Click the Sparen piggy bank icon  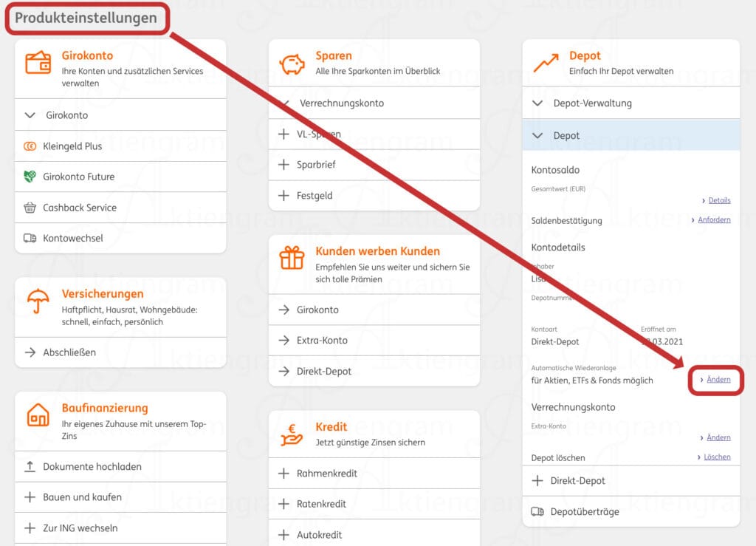(292, 64)
